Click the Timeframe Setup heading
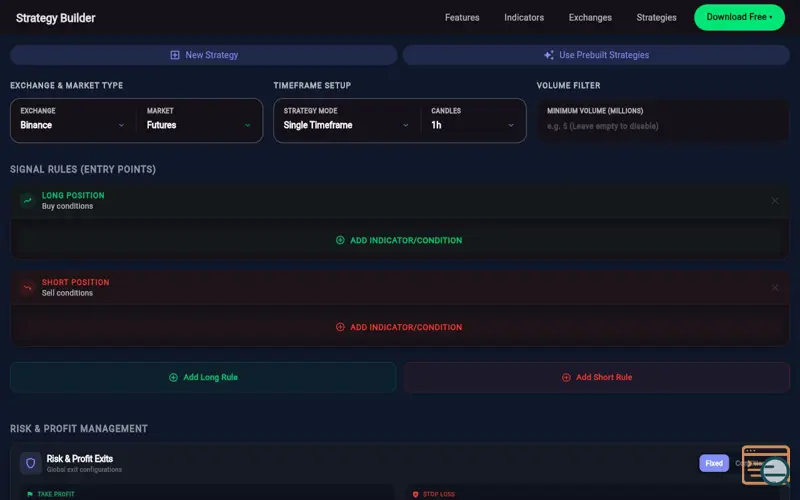This screenshot has height=500, width=800. pos(312,85)
